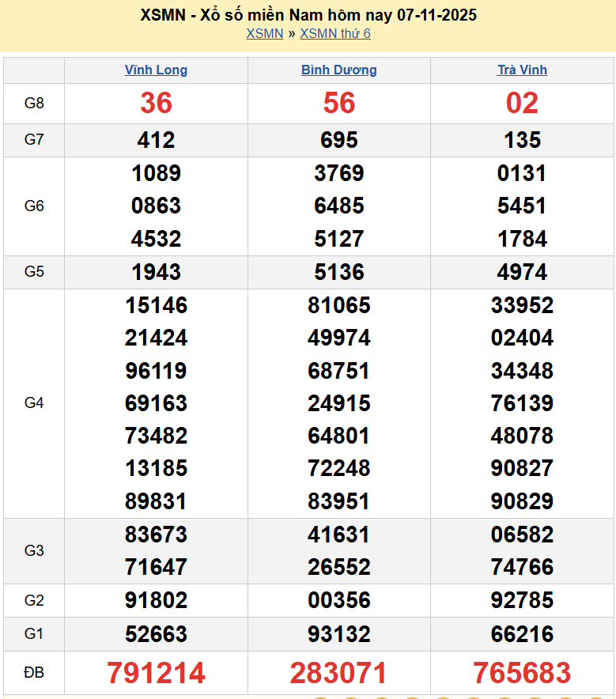Click the G4 row label
Viewport: 616px width, 699px height.
34,403
